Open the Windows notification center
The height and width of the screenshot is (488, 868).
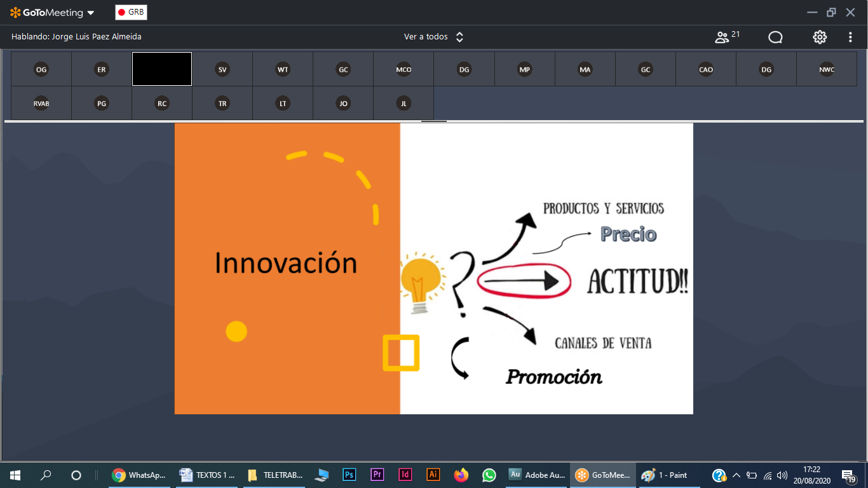848,475
